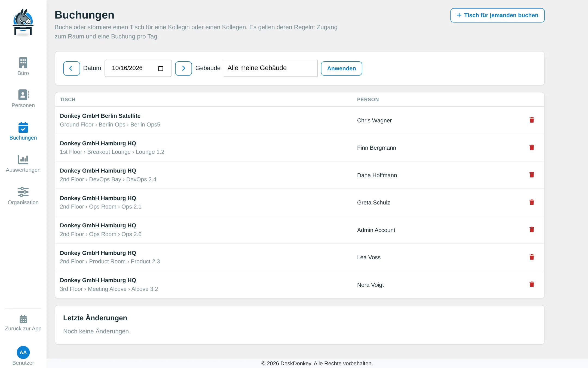588x368 pixels.
Task: Click into the Datum date field
Action: (138, 68)
